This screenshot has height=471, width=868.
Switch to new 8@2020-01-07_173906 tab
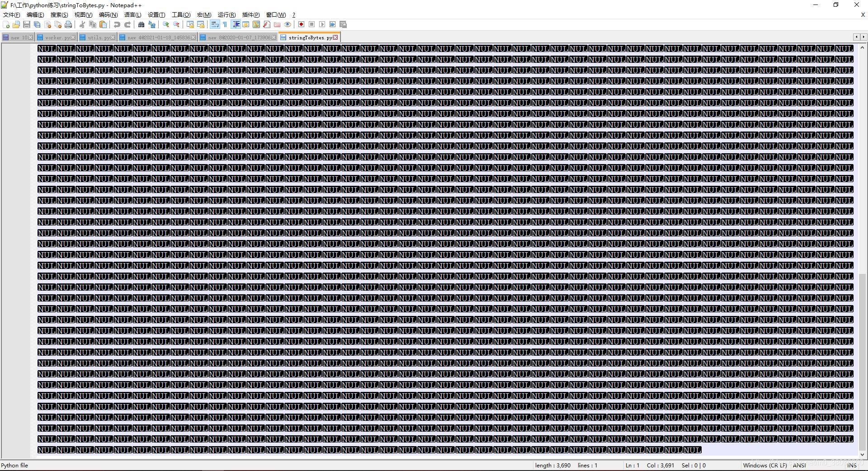[237, 38]
